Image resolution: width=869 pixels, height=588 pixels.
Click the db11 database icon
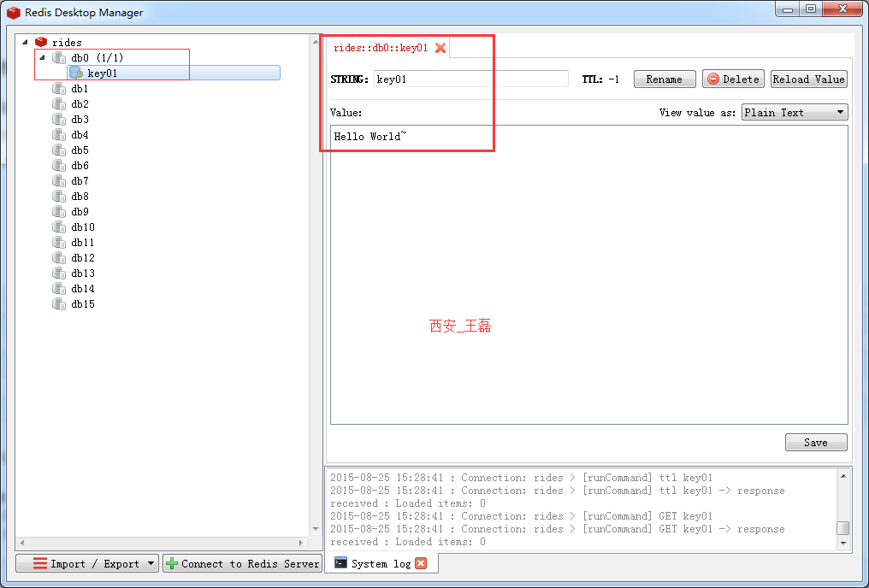(x=59, y=243)
